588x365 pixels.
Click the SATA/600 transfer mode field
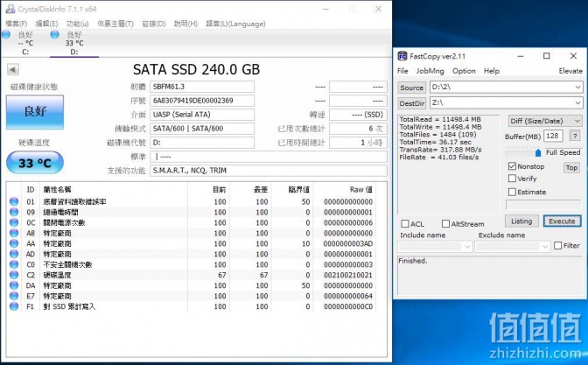(x=202, y=129)
